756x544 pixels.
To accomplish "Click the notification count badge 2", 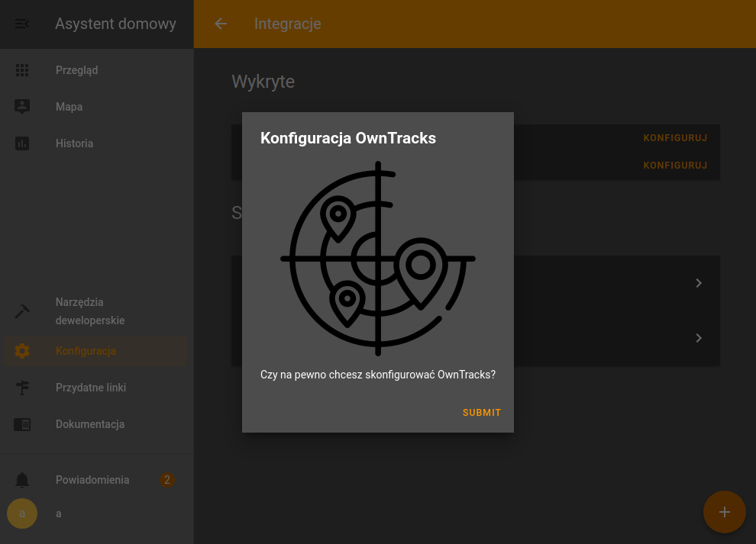I will pyautogui.click(x=166, y=480).
